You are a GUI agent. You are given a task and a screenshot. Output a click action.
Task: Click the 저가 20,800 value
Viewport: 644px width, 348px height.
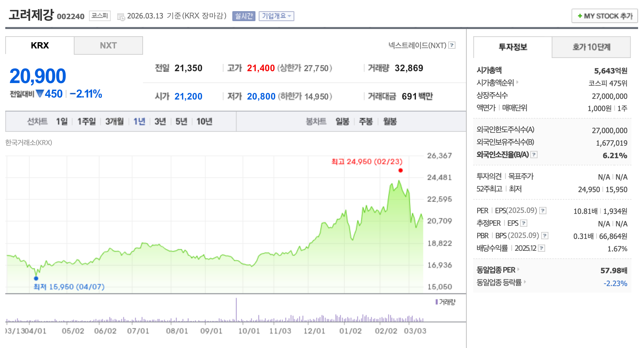[261, 97]
